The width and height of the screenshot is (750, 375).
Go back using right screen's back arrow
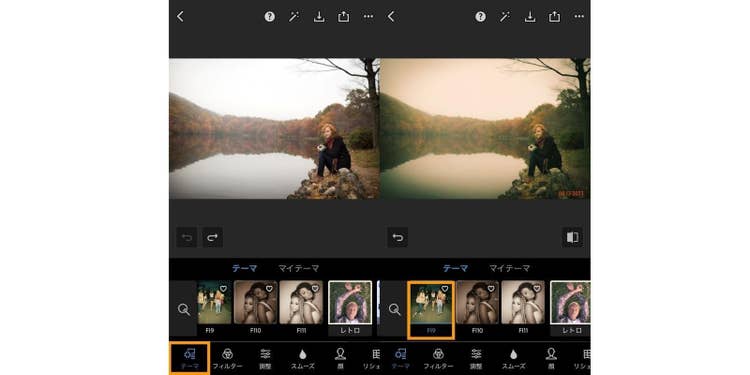(x=391, y=17)
